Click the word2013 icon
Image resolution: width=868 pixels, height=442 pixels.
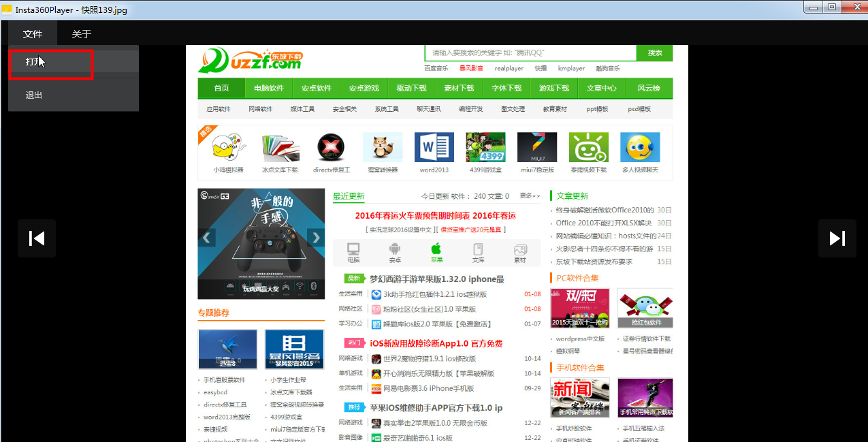[434, 147]
